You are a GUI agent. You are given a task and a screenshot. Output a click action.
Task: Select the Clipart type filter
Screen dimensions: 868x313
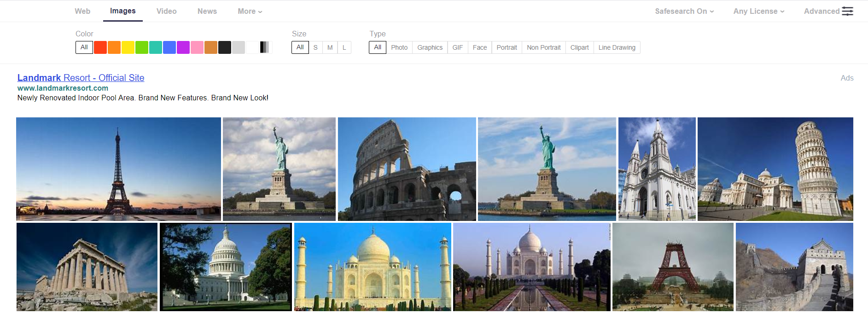[x=579, y=47]
